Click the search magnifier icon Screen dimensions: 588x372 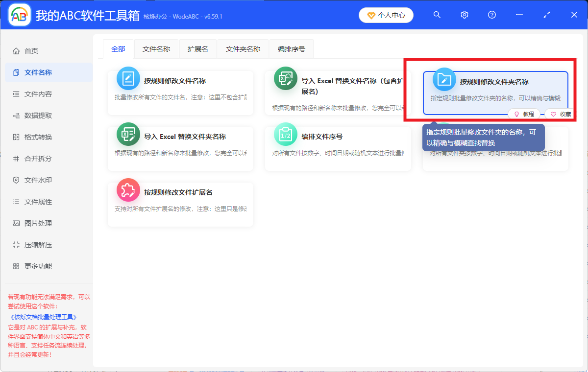(x=437, y=15)
